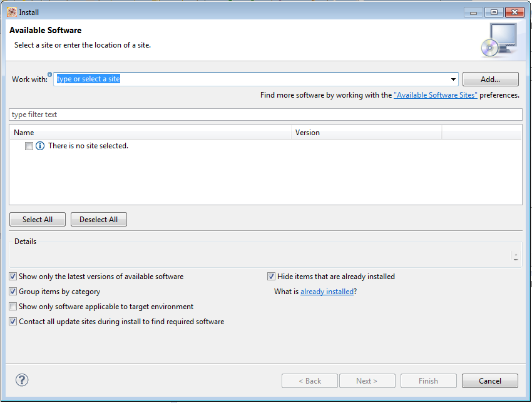Click the info icon beside no site message
This screenshot has height=403, width=532.
click(x=40, y=146)
